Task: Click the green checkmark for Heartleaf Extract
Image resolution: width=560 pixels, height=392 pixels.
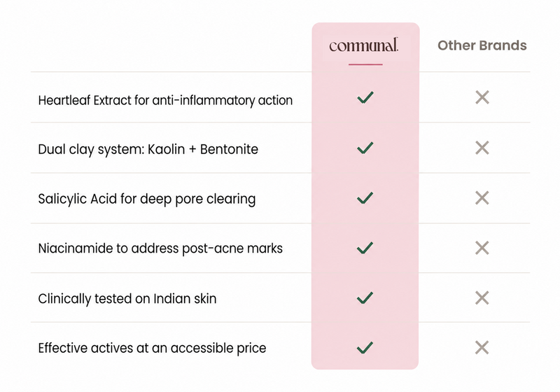Action: click(x=365, y=97)
